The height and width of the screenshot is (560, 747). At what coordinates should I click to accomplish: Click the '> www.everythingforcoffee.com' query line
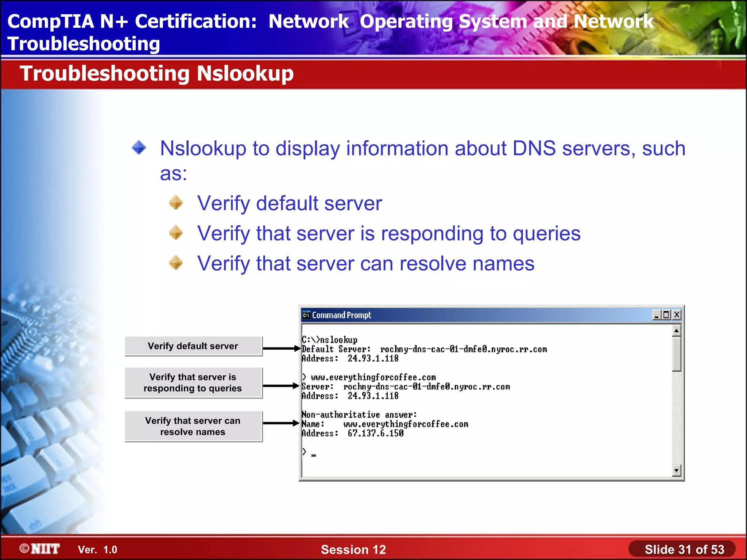[x=369, y=377]
